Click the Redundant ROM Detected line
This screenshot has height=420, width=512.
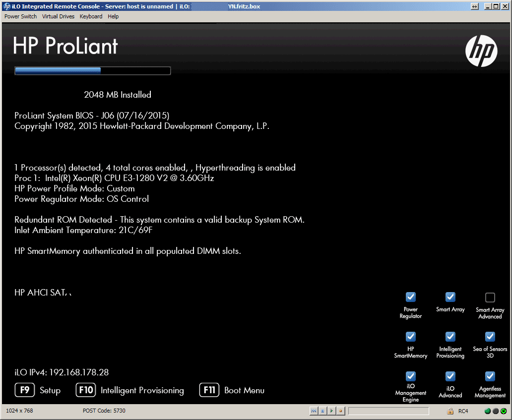click(159, 220)
